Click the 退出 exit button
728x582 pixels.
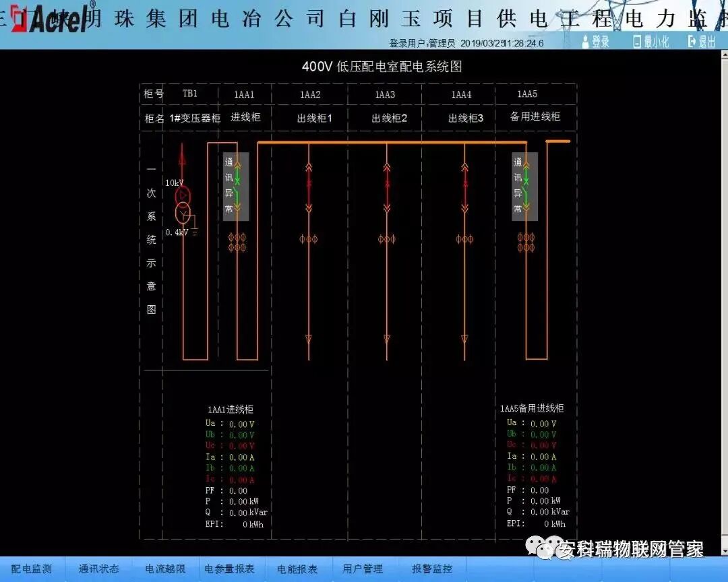tap(702, 42)
